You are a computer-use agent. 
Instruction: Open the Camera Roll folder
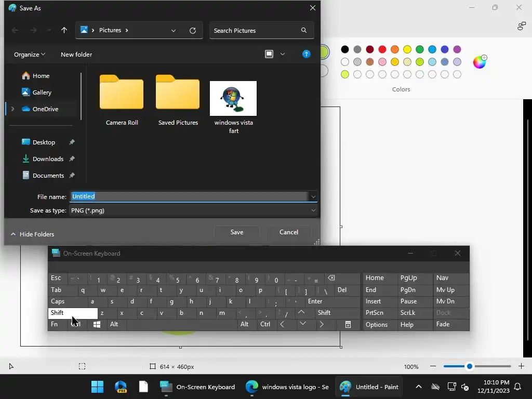pyautogui.click(x=122, y=100)
